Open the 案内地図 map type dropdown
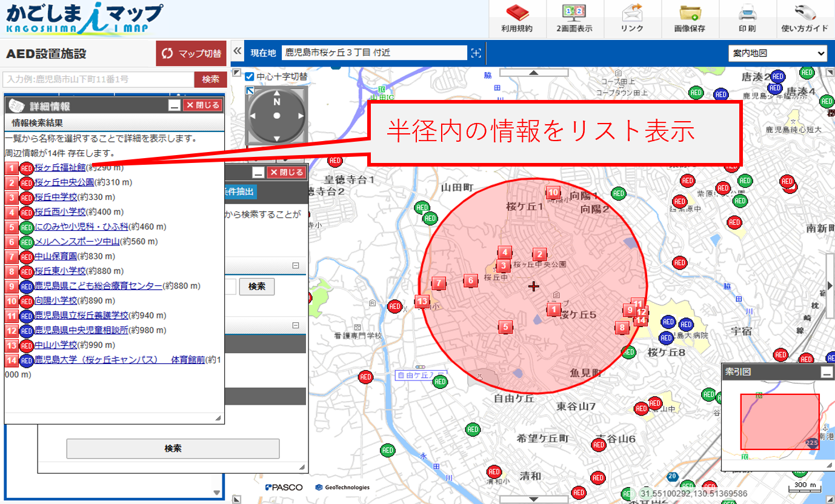Image resolution: width=835 pixels, height=504 pixels. pos(777,53)
